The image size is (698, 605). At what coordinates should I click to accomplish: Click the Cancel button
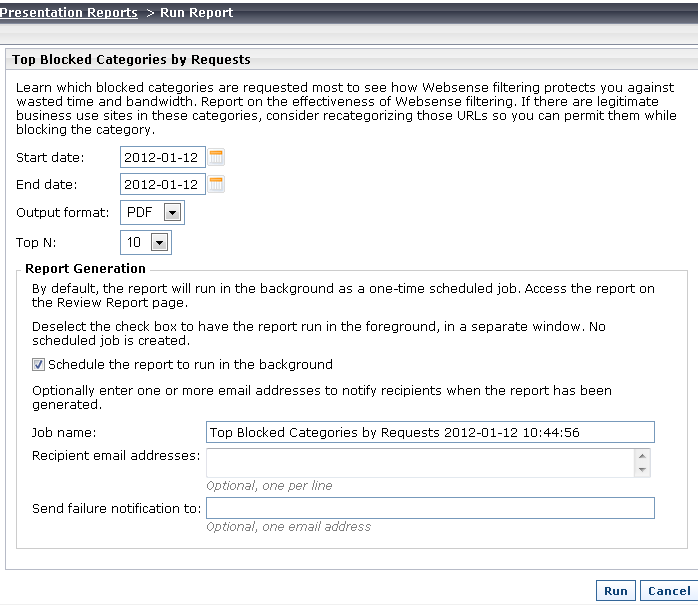click(669, 591)
